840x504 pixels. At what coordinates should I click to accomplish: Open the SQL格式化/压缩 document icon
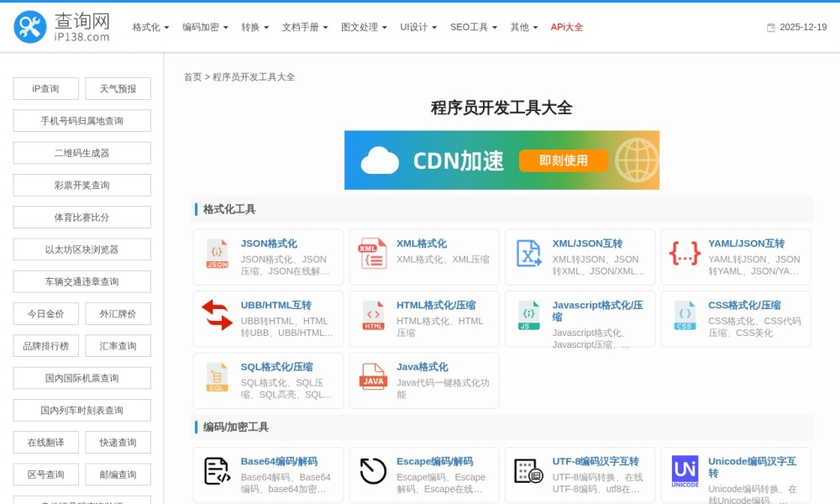pyautogui.click(x=216, y=379)
